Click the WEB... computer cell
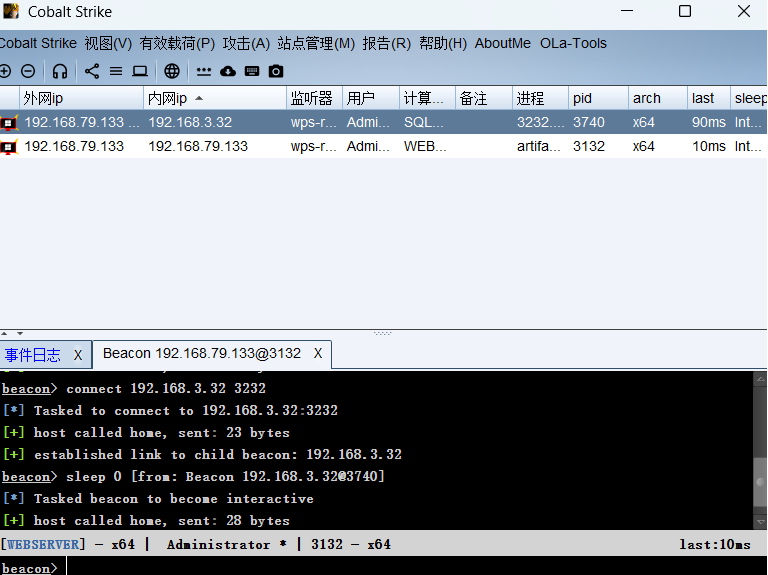The image size is (768, 575). point(425,146)
